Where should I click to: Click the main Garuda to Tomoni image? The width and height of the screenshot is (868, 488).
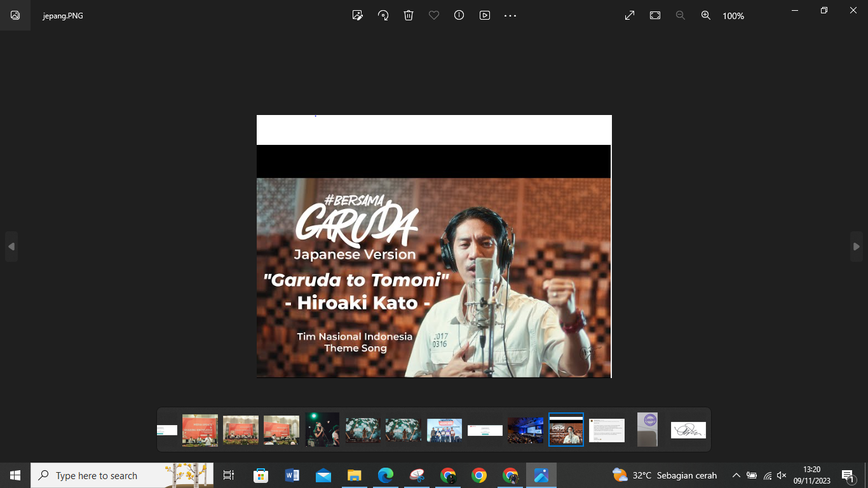coord(434,247)
